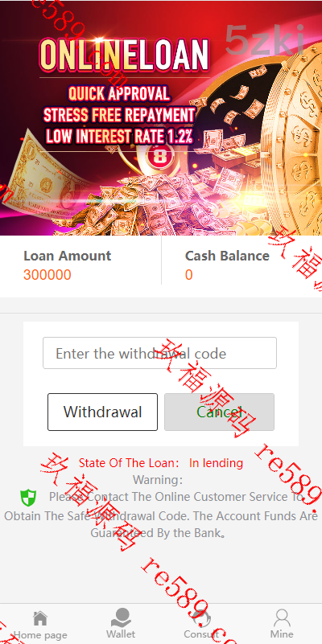Open the Wallet icon in bottom bar
322x644 pixels.
[121, 617]
